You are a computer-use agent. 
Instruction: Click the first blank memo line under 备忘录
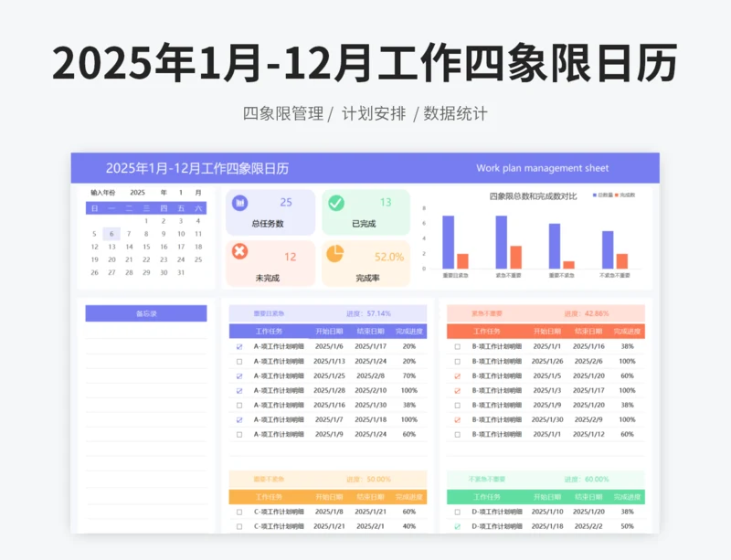pyautogui.click(x=146, y=330)
